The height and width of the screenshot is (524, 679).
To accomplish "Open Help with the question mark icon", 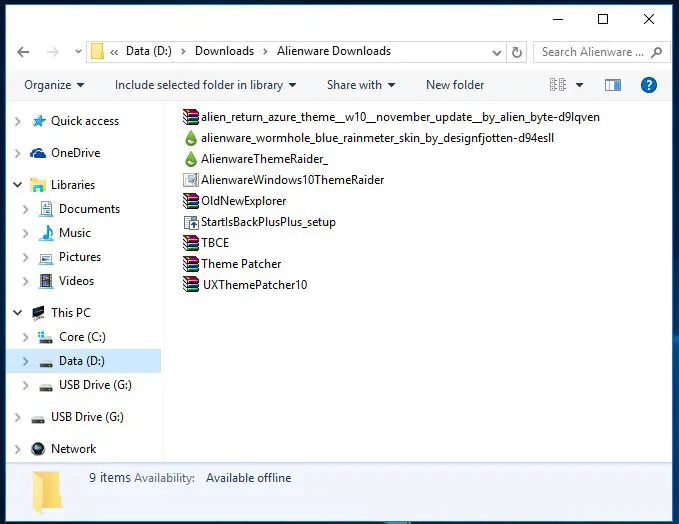I will 648,85.
